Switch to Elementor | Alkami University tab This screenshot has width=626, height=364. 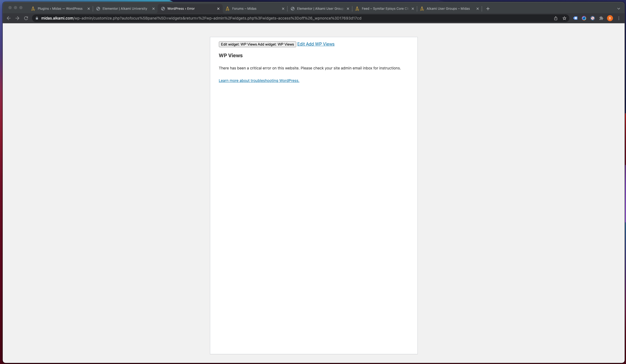125,9
